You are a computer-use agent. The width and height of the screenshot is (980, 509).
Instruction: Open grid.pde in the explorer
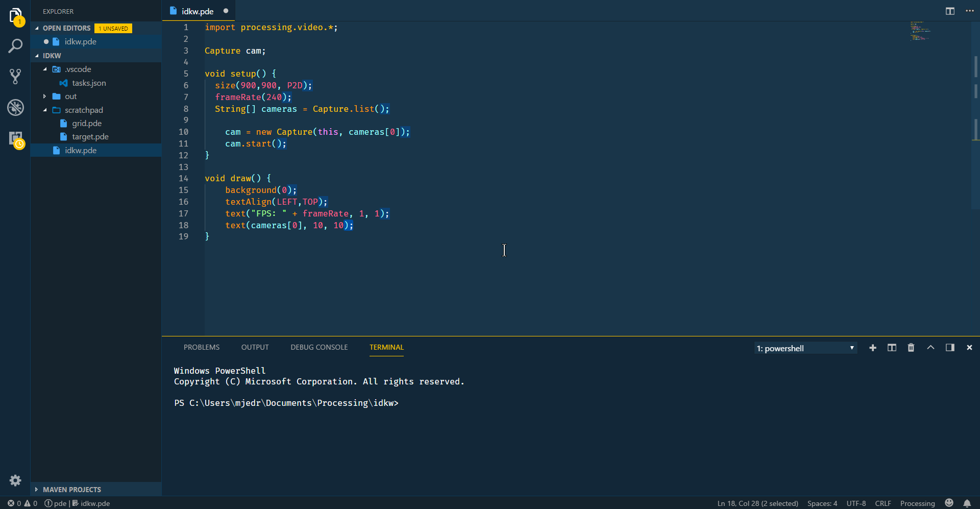87,124
